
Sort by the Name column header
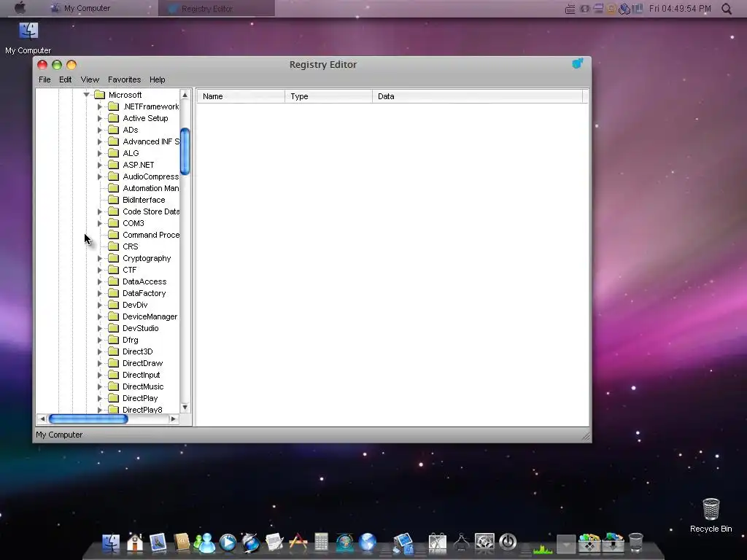(241, 96)
